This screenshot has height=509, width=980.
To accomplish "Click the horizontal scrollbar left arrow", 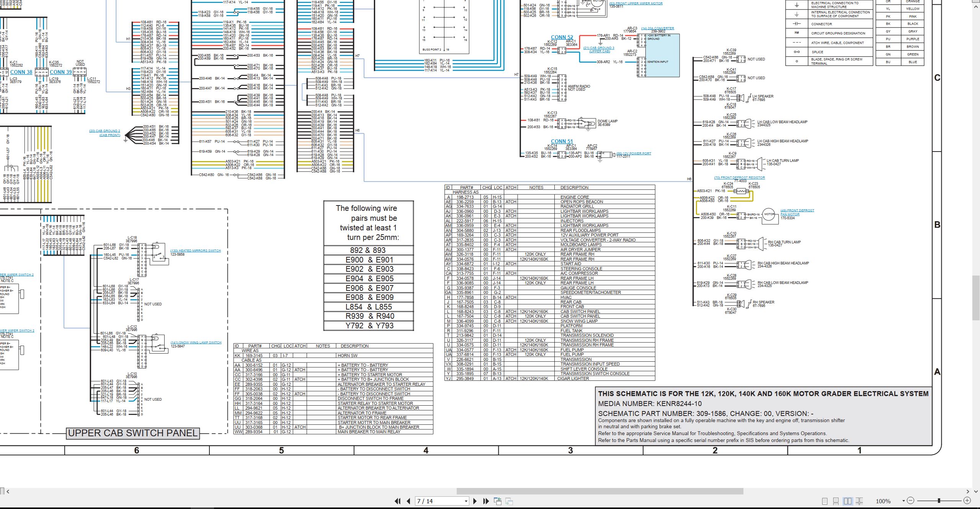I will click(x=8, y=491).
